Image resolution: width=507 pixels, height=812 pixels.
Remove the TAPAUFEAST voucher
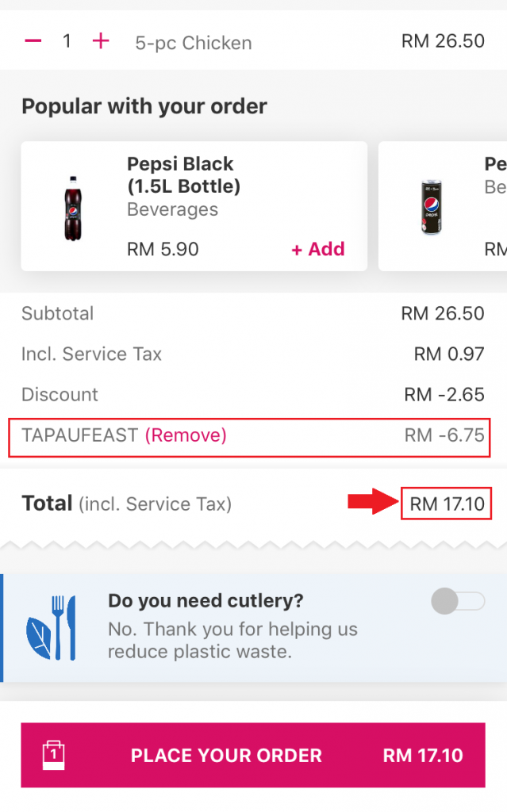pos(186,435)
